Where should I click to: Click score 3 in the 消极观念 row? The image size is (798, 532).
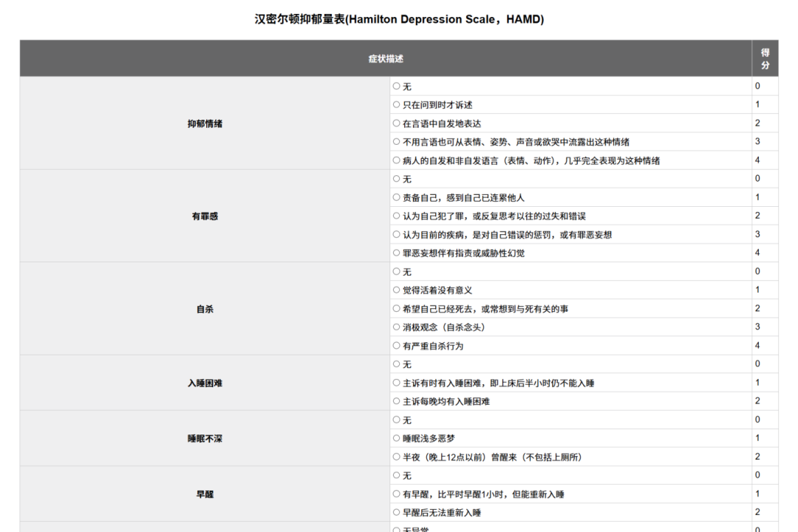click(x=757, y=327)
